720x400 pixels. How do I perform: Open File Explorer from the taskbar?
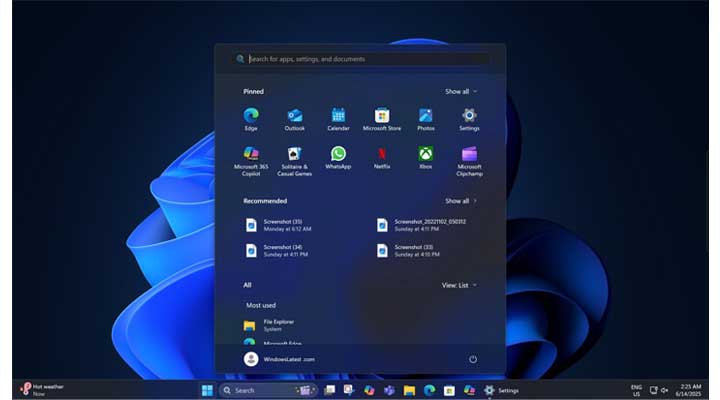[409, 390]
